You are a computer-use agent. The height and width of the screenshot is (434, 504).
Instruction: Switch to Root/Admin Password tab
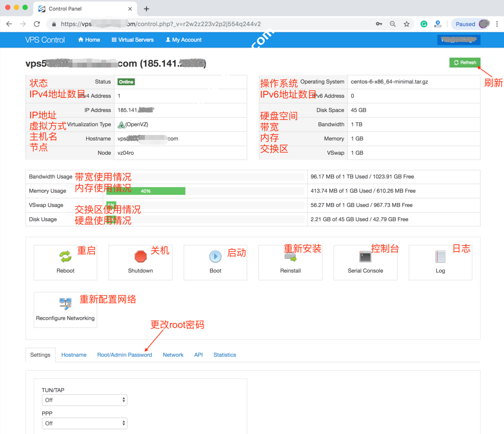pos(125,355)
